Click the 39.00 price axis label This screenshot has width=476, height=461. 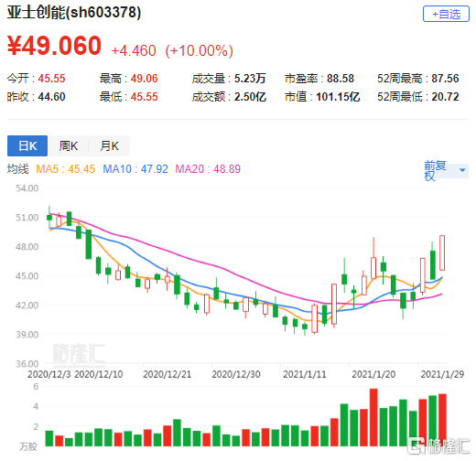27,335
